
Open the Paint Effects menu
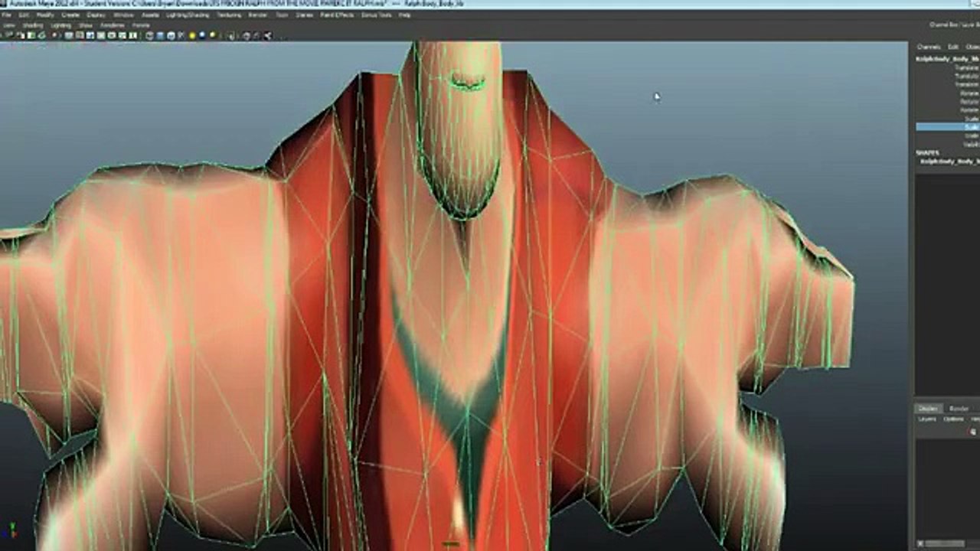pyautogui.click(x=337, y=15)
